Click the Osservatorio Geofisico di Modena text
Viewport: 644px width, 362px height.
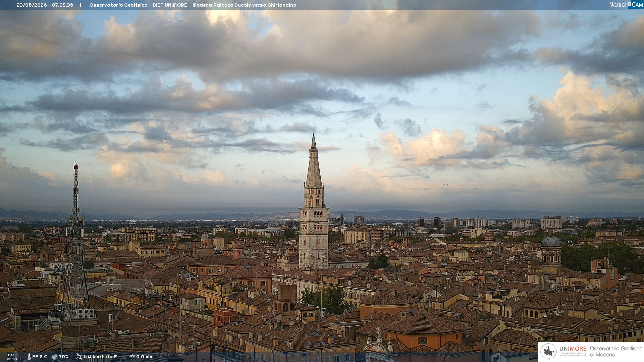pos(616,352)
